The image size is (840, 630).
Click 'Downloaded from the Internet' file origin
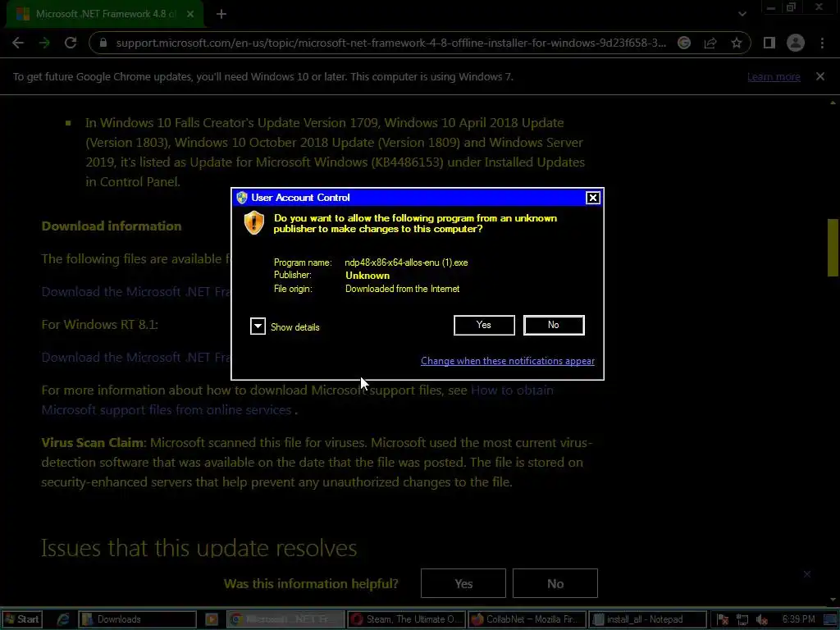coord(402,289)
